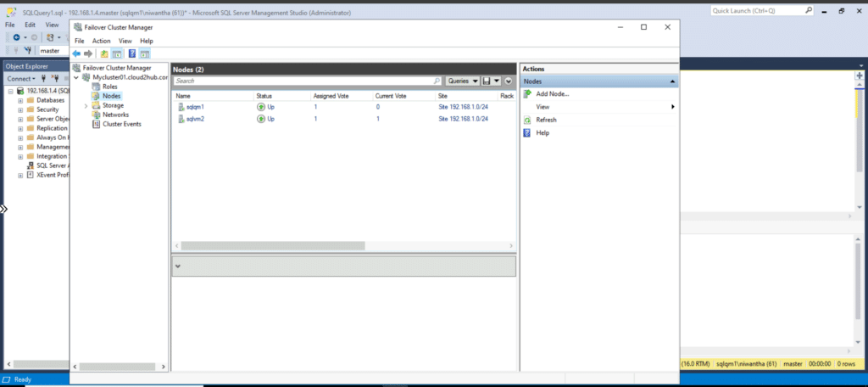Expand the Databases folder in Object Explorer

click(x=20, y=100)
